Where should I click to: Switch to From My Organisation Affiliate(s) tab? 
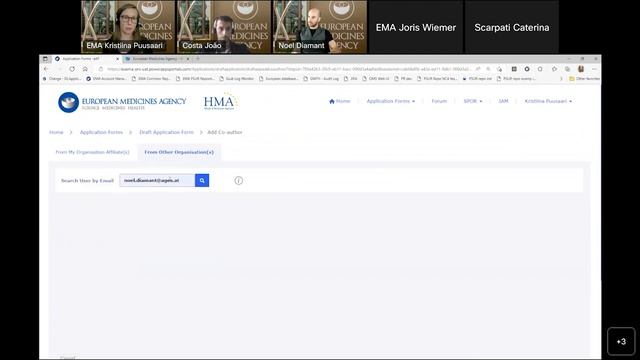93,152
